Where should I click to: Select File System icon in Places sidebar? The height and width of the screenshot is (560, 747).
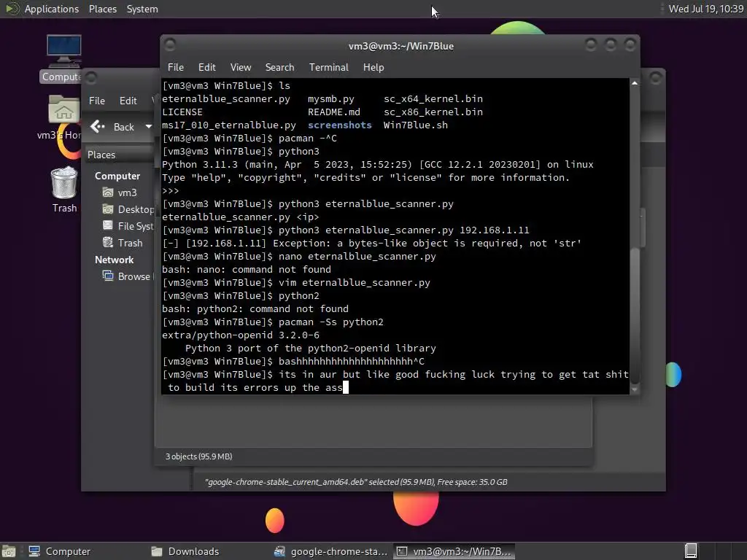pos(108,226)
